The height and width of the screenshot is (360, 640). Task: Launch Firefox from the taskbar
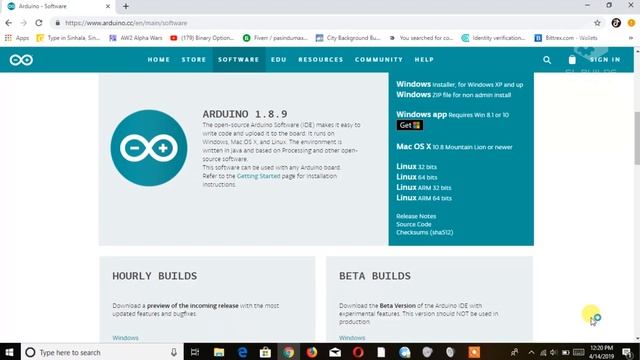click(x=312, y=352)
